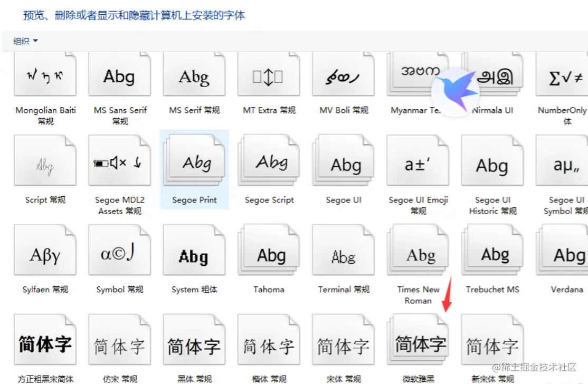The width and height of the screenshot is (588, 384).
Task: Click the "Terminal 常规" name label
Action: [344, 290]
